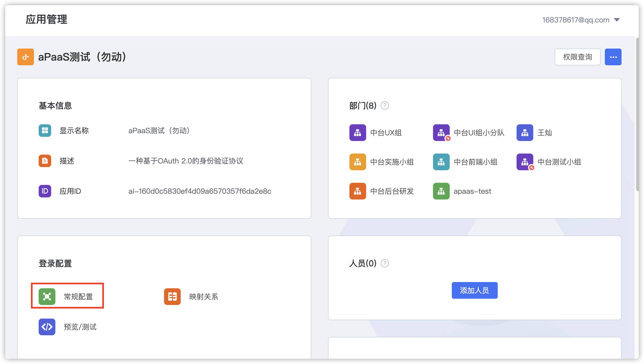Select the 中台测试小组 department icon

525,162
